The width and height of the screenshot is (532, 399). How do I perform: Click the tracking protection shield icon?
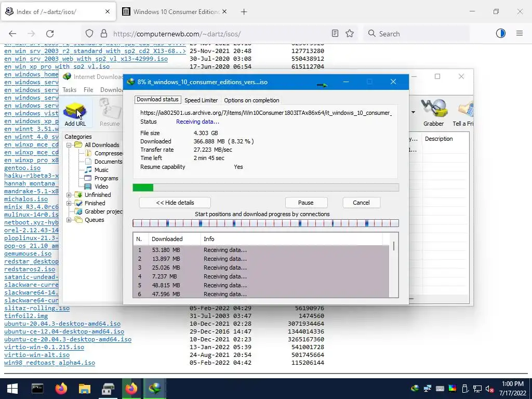click(x=89, y=34)
